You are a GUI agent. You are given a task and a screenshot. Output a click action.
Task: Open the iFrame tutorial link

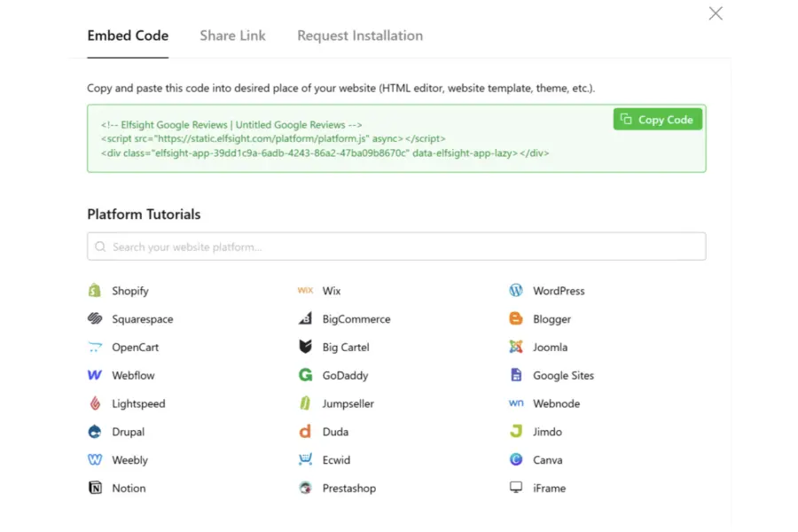(x=549, y=488)
